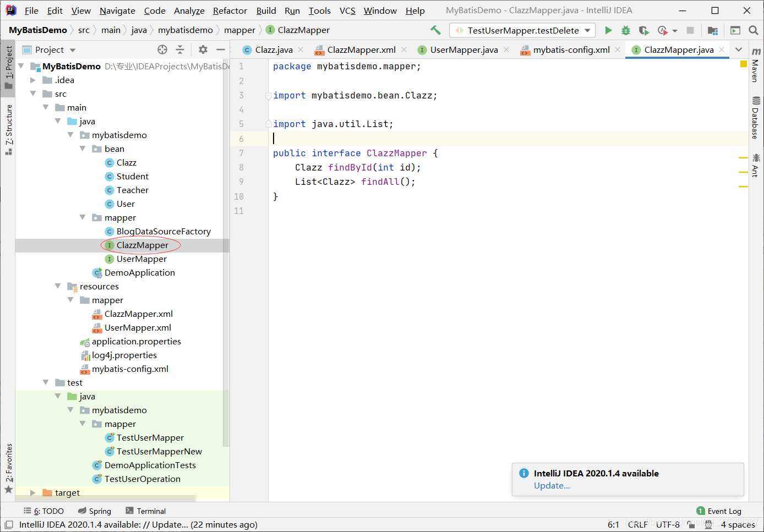The height and width of the screenshot is (532, 764).
Task: Run the TestUserMapper.testDelete configuration
Action: [x=608, y=30]
